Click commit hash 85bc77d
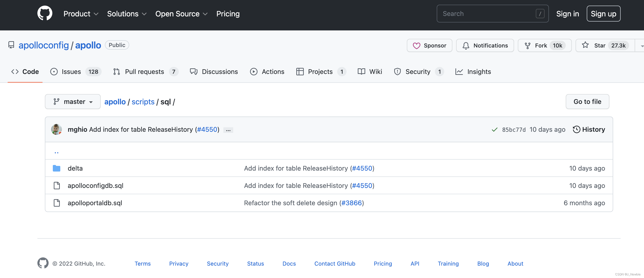 pyautogui.click(x=514, y=129)
